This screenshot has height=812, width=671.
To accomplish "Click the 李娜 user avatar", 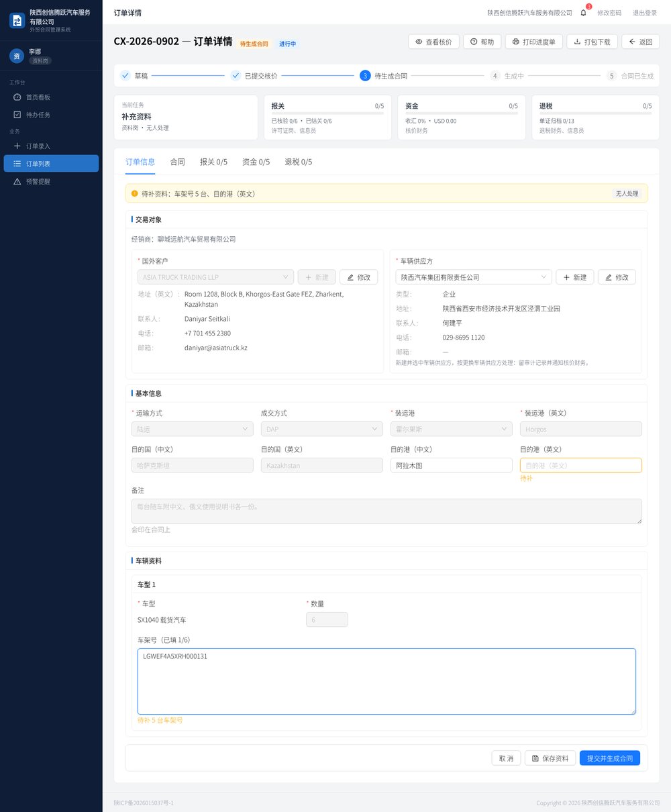I will 17,56.
